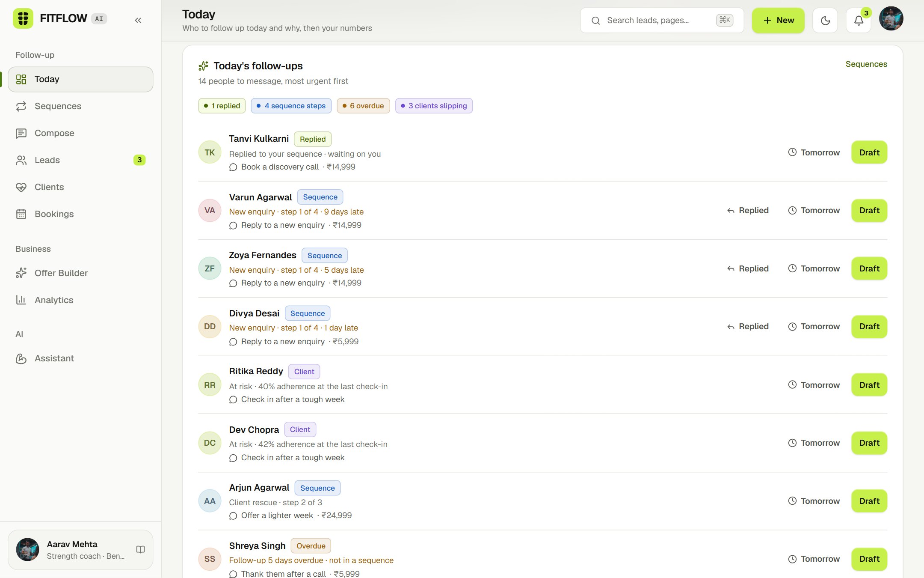924x578 pixels.
Task: Draft message for Tanvi Kulkarni
Action: coord(869,152)
